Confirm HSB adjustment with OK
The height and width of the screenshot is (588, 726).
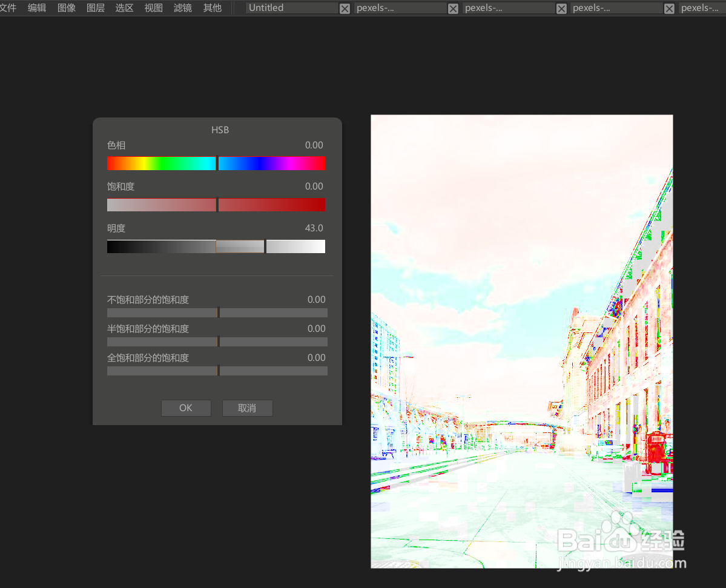pos(186,408)
